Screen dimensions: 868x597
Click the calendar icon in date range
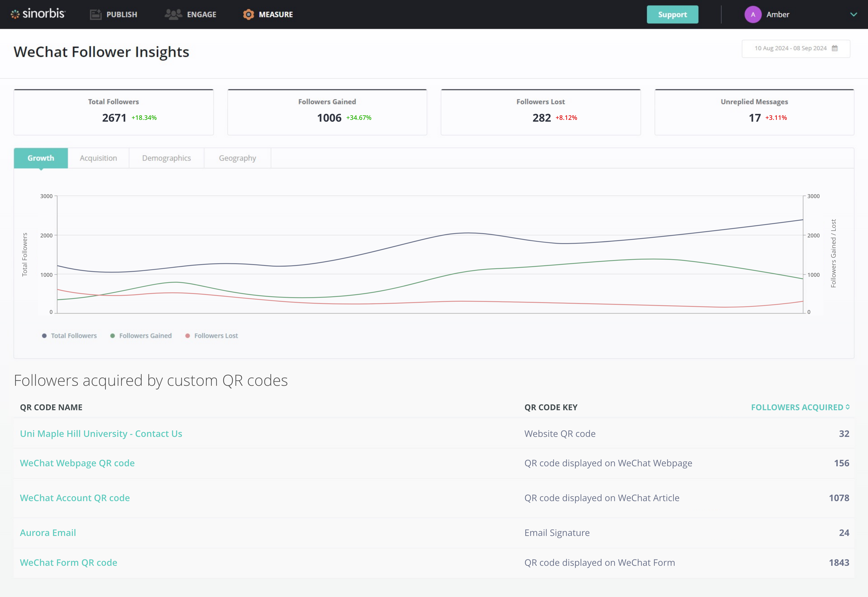[835, 48]
